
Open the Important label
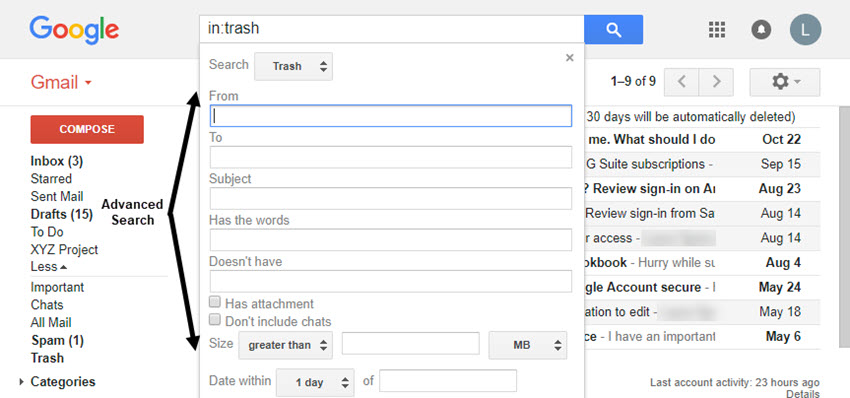[57, 287]
